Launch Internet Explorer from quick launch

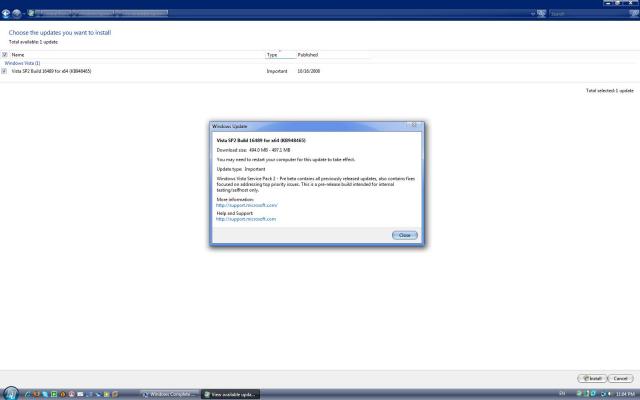click(28, 394)
